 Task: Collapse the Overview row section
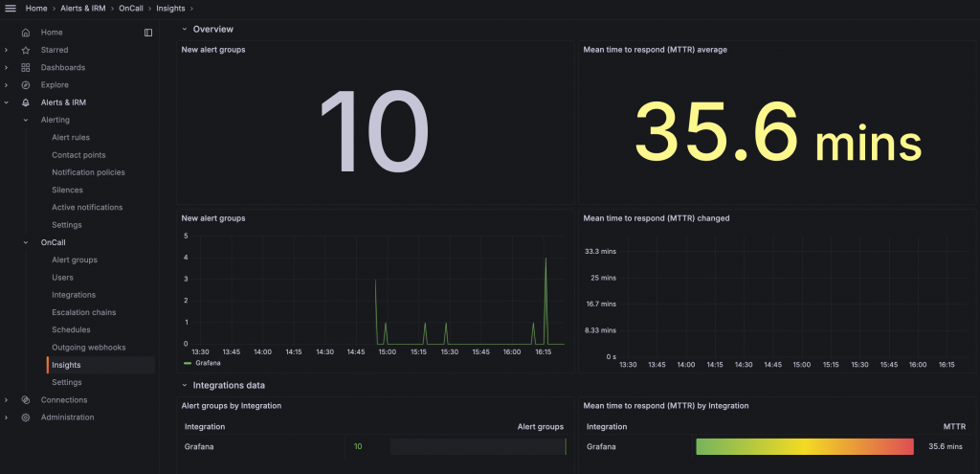tap(185, 29)
